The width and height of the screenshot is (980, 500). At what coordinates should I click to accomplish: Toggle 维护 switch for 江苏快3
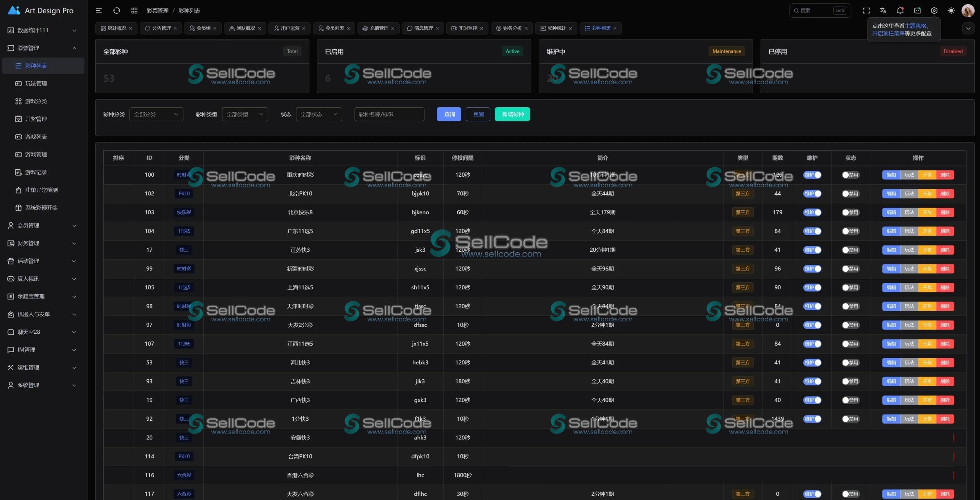tap(812, 250)
